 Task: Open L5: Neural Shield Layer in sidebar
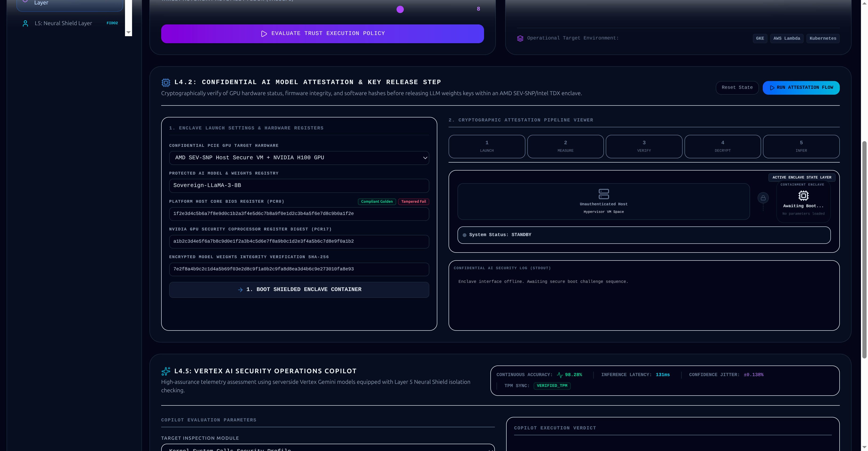click(x=70, y=23)
